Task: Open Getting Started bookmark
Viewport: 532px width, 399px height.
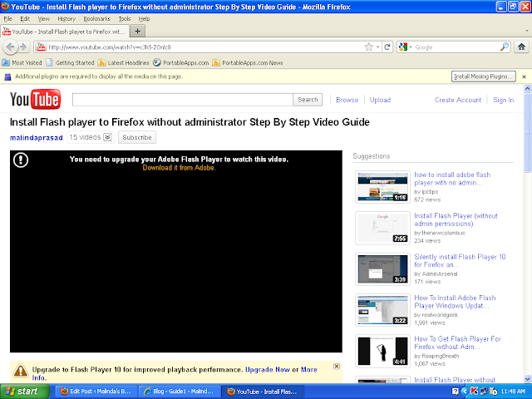Action: pyautogui.click(x=71, y=63)
